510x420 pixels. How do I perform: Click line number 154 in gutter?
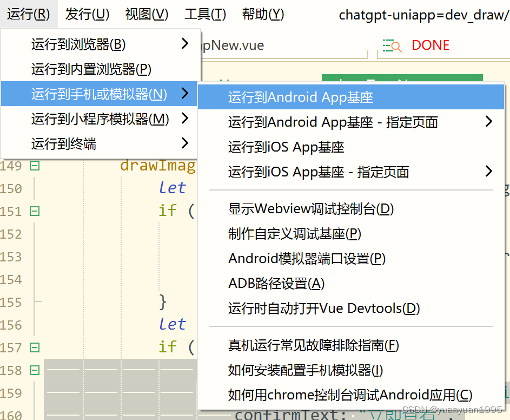click(x=11, y=280)
